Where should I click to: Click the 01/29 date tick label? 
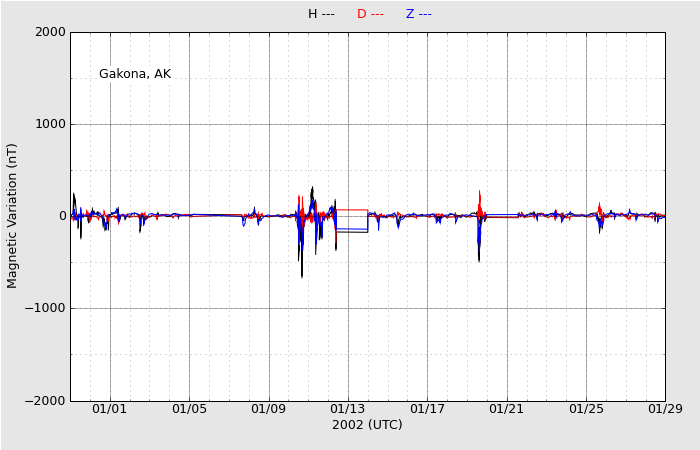[x=665, y=408]
